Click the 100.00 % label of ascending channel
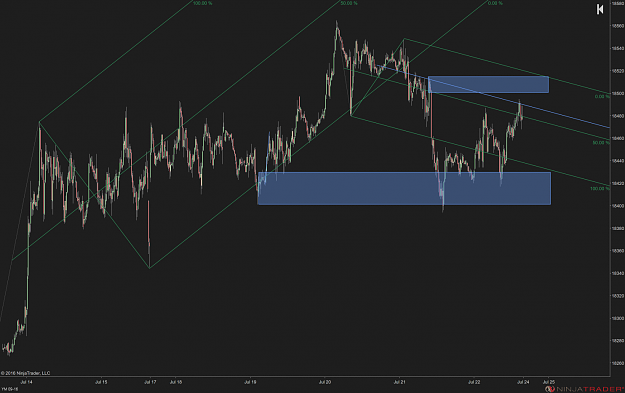The width and height of the screenshot is (625, 393). [203, 3]
